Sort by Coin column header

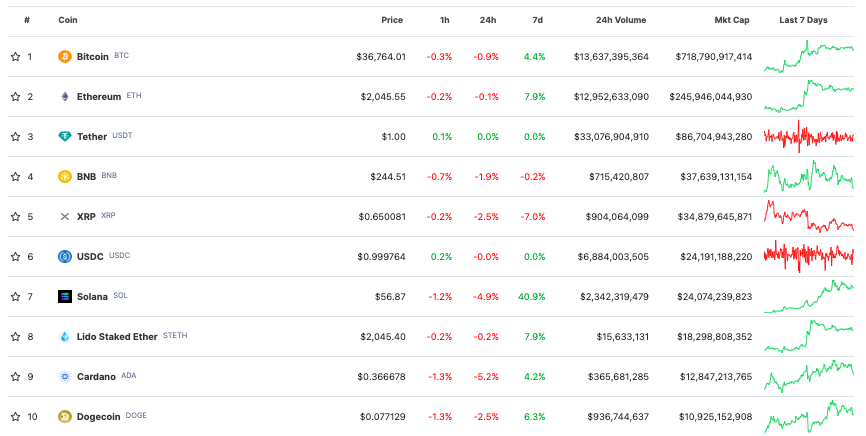point(67,20)
